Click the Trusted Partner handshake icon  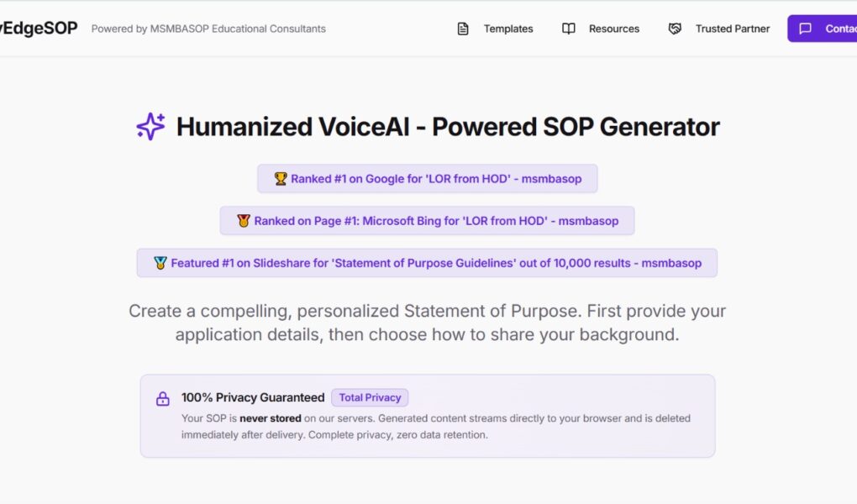point(675,29)
